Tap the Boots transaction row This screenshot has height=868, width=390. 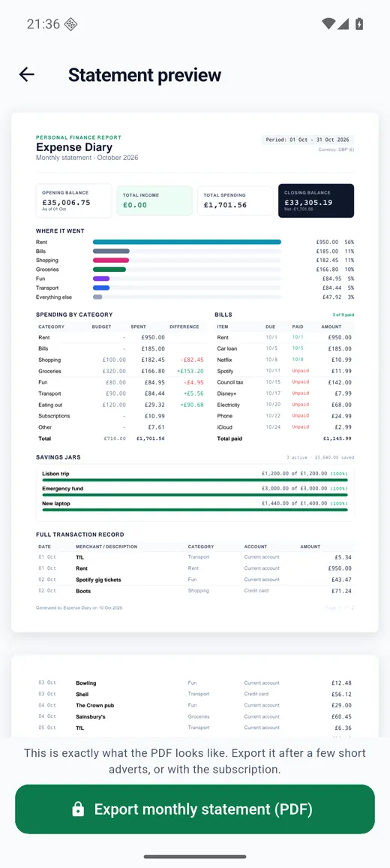coord(195,591)
